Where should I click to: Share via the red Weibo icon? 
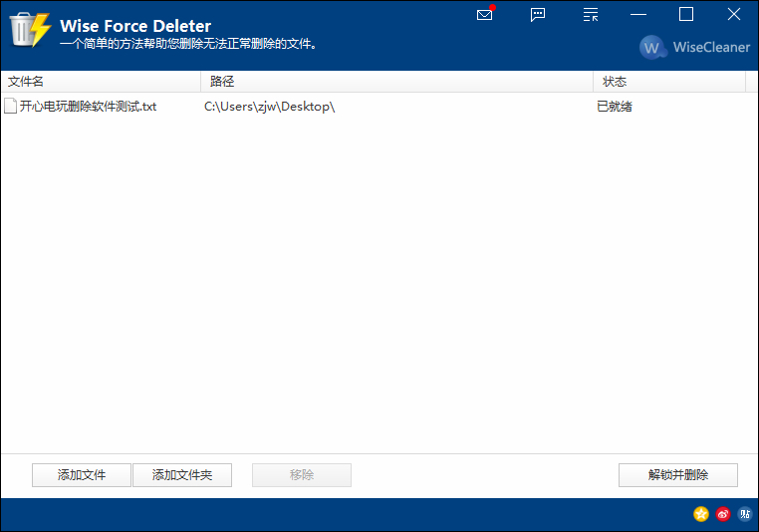click(723, 514)
